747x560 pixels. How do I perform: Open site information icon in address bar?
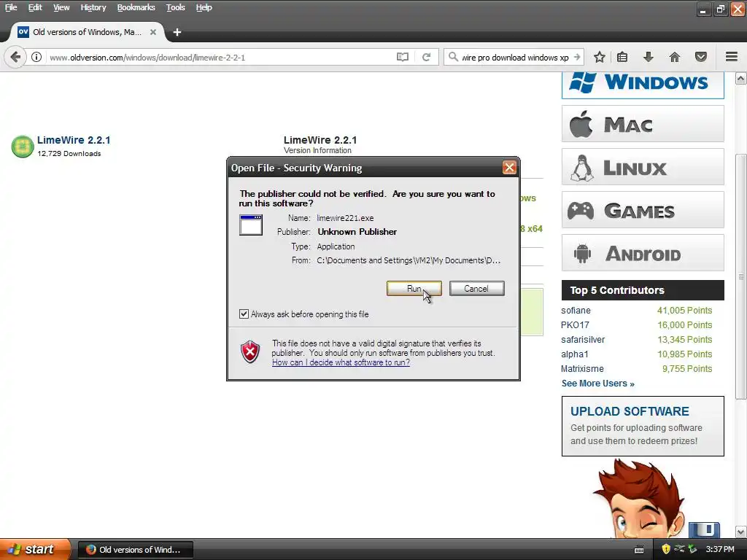36,57
